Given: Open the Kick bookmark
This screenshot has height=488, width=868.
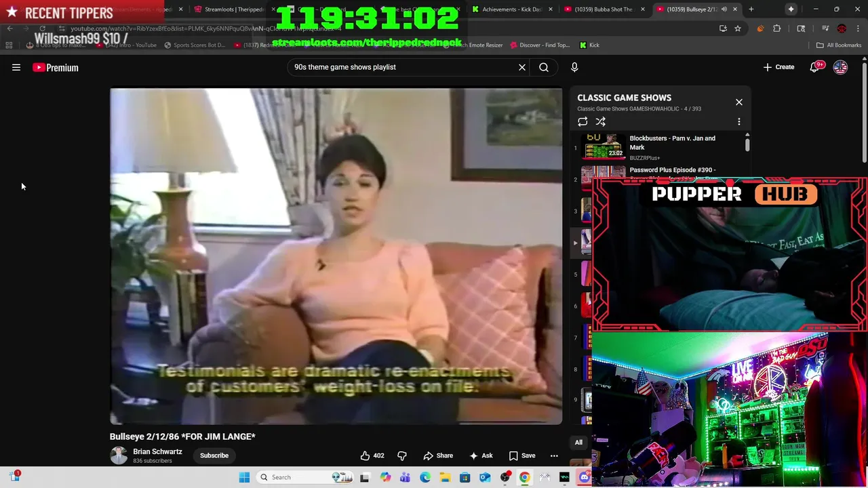Looking at the screenshot, I should [589, 45].
